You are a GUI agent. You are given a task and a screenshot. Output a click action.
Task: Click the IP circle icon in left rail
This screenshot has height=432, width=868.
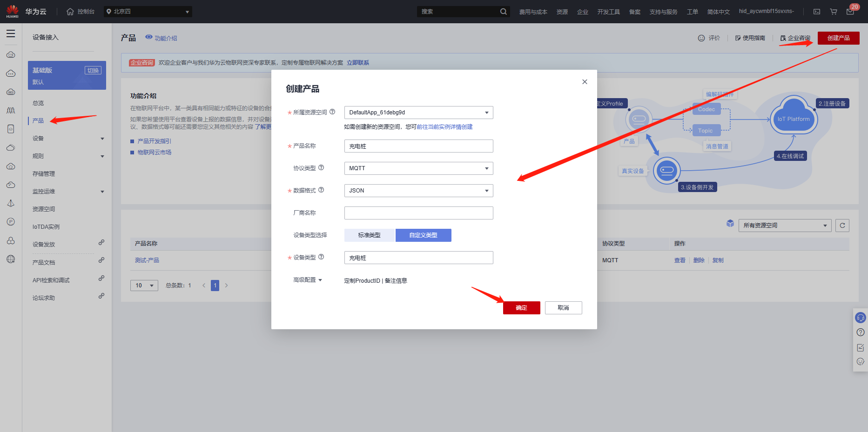(x=11, y=222)
